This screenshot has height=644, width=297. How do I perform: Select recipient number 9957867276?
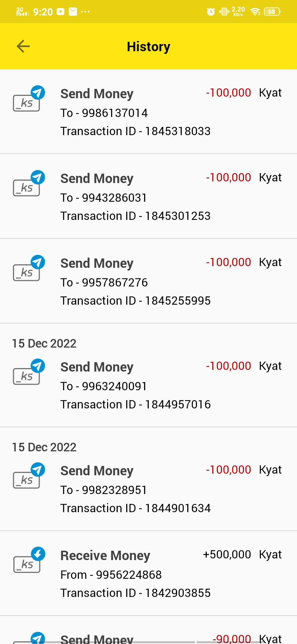[x=115, y=283]
